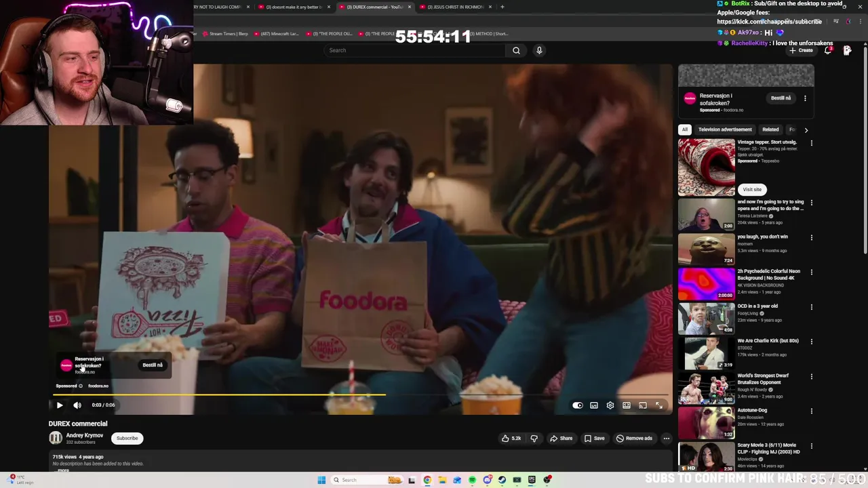Click Bestill nå on the video overlay ad

(153, 365)
